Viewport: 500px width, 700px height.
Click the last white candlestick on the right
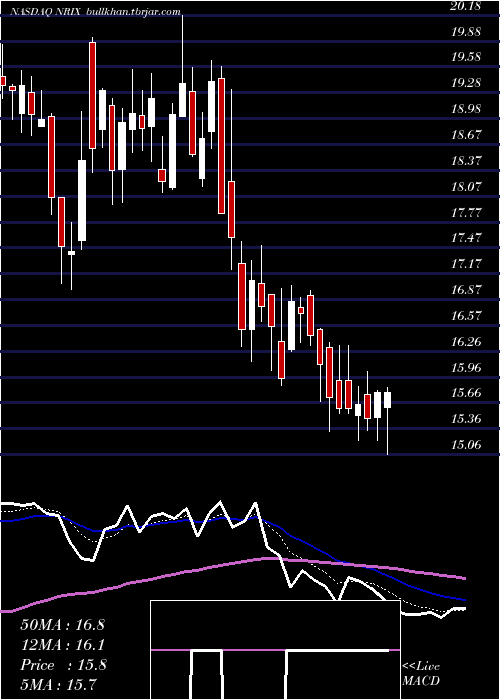click(x=388, y=400)
